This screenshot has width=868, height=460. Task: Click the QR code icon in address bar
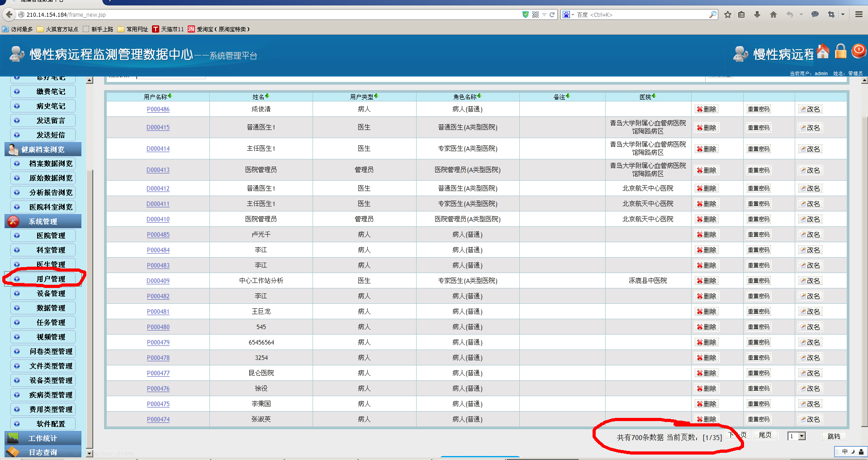click(x=536, y=14)
